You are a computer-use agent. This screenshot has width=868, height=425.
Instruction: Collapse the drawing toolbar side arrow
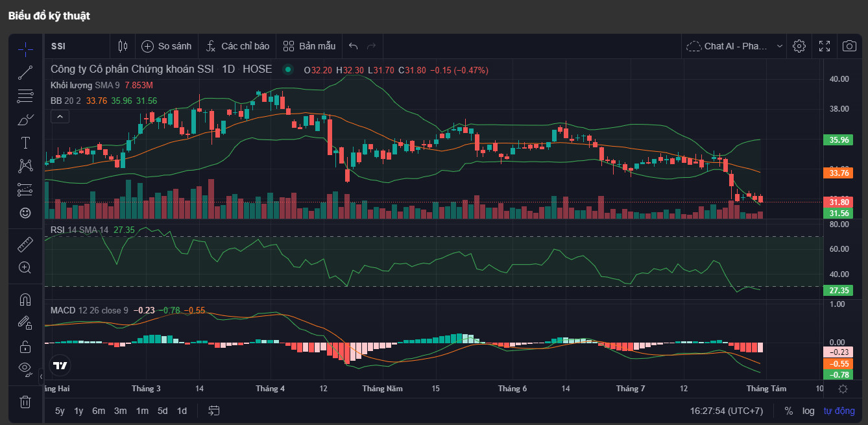pos(41,376)
